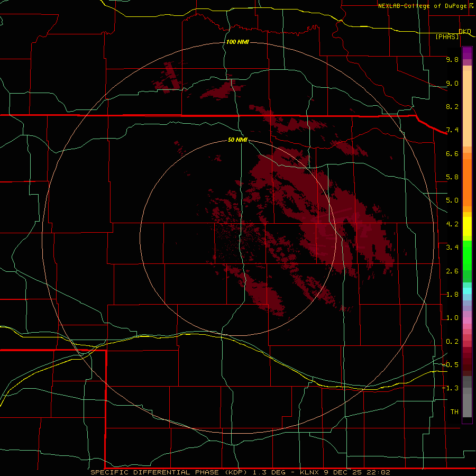Click the 4.2 value on the color scale
This screenshot has height=476, width=476.
click(452, 224)
